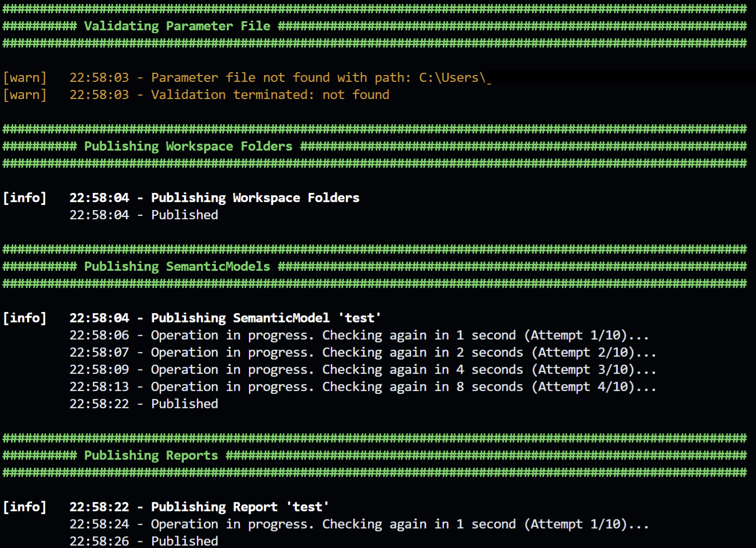Click the [info] tag beside Workspace Folders
Screen dimensions: 756x548
coord(25,198)
